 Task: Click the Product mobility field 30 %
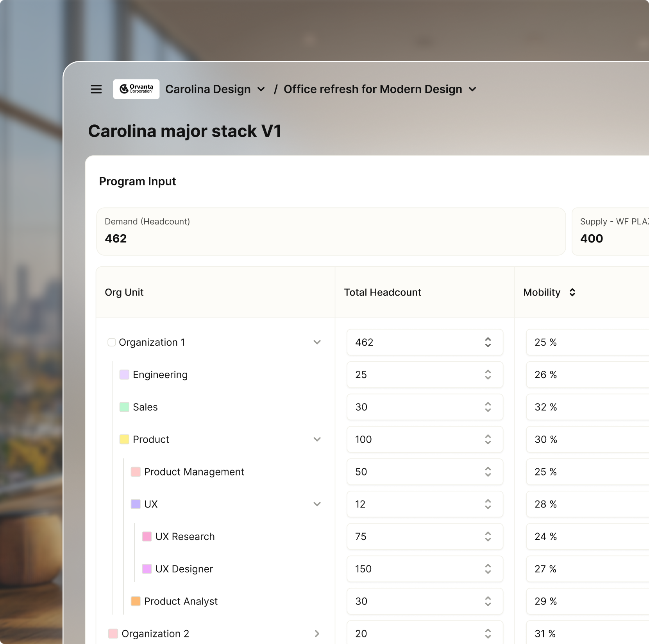click(588, 439)
